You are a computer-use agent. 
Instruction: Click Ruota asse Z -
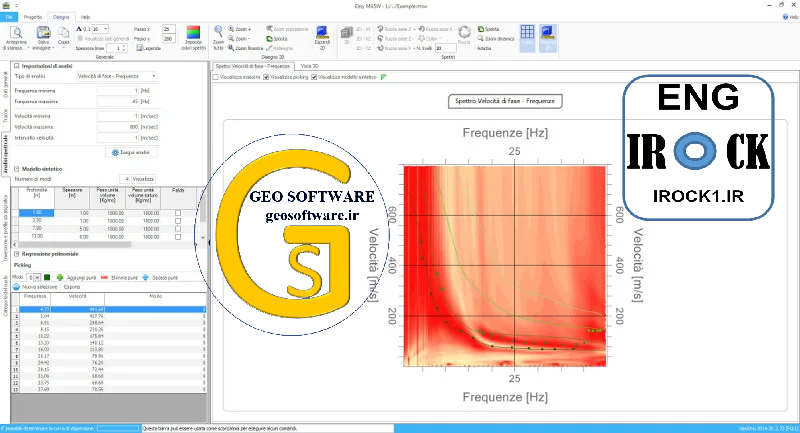[x=395, y=38]
